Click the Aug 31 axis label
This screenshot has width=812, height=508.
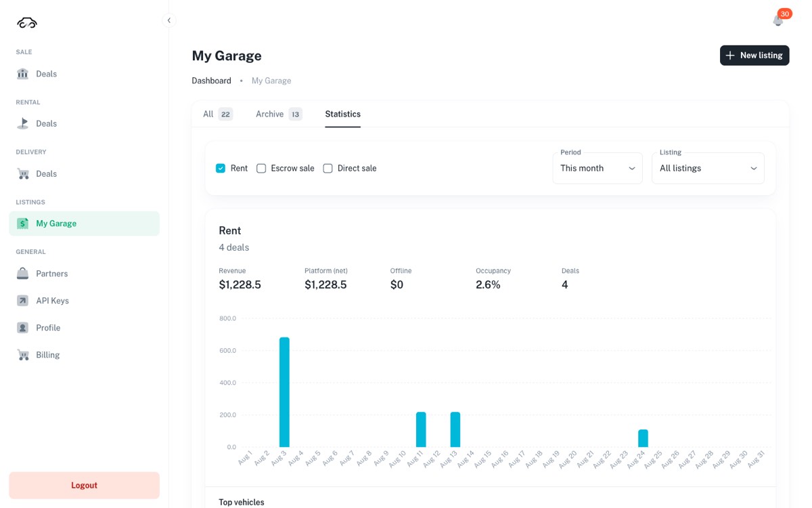[x=756, y=459]
